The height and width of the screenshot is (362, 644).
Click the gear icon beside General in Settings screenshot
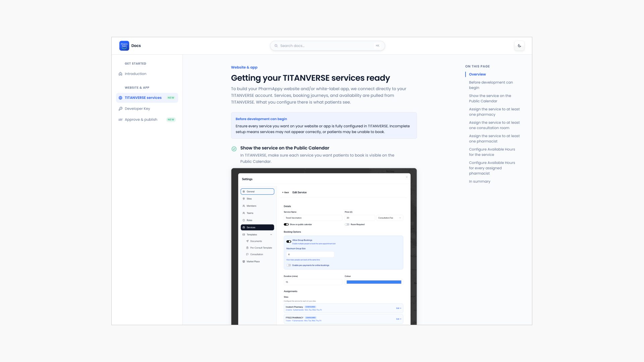pos(244,192)
